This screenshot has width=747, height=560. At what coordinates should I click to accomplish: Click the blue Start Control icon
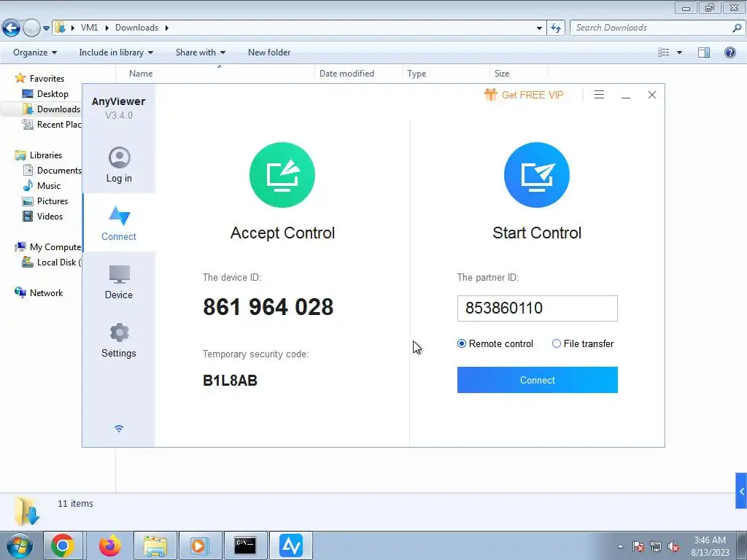click(x=537, y=175)
